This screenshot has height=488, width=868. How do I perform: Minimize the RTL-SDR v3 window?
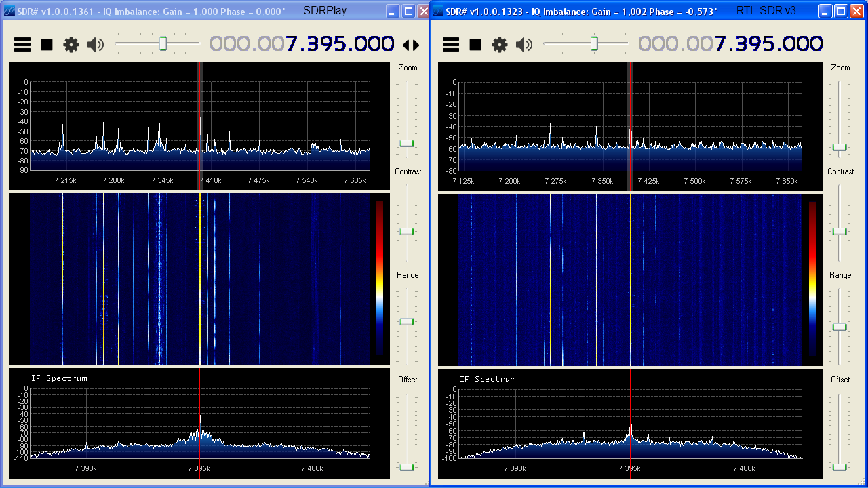pos(825,11)
